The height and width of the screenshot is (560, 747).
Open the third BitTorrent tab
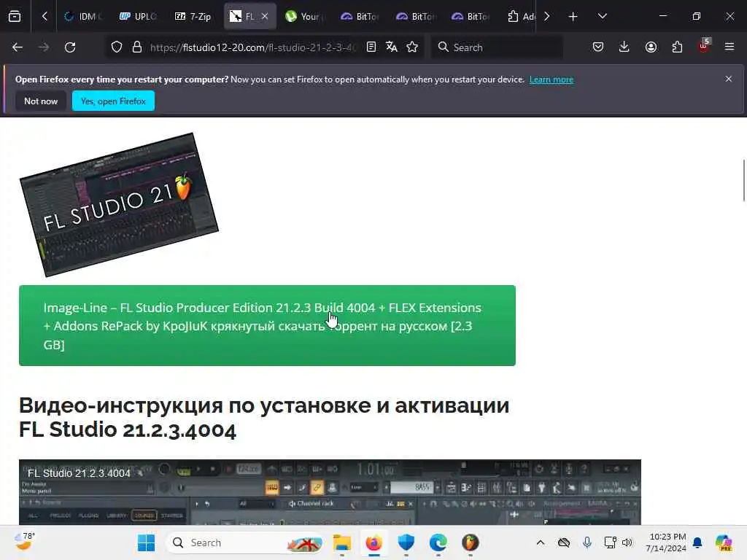point(471,16)
